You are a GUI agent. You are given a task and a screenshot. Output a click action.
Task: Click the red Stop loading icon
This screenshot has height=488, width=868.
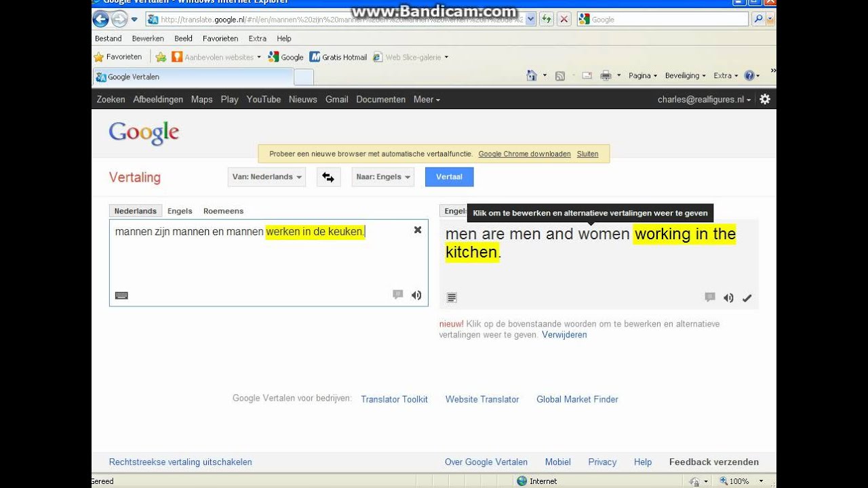point(564,19)
